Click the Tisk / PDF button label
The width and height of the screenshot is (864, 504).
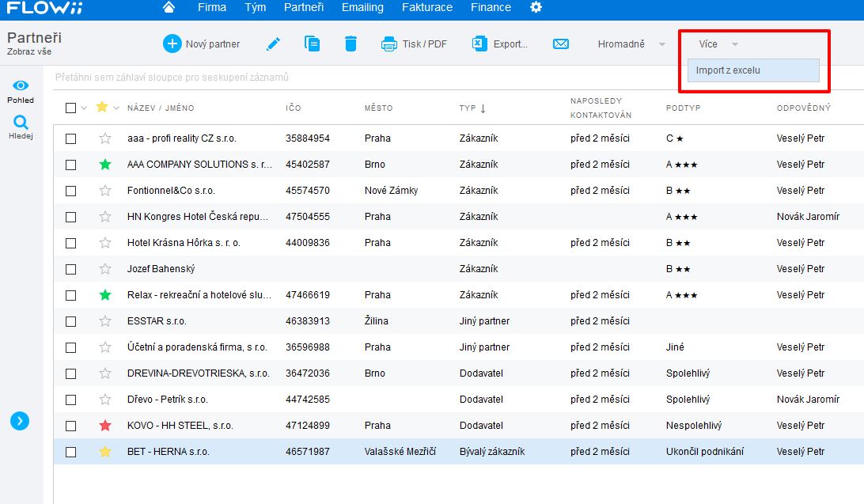[424, 44]
